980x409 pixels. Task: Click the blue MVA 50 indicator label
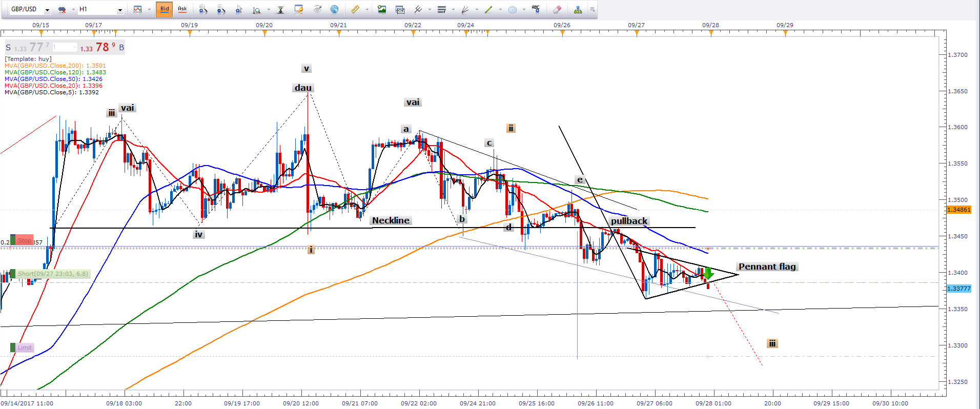(53, 79)
